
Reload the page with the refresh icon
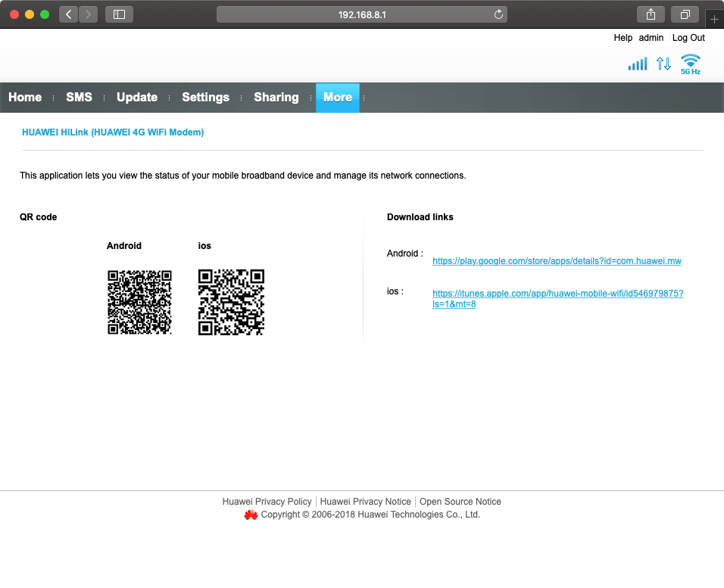coord(498,14)
